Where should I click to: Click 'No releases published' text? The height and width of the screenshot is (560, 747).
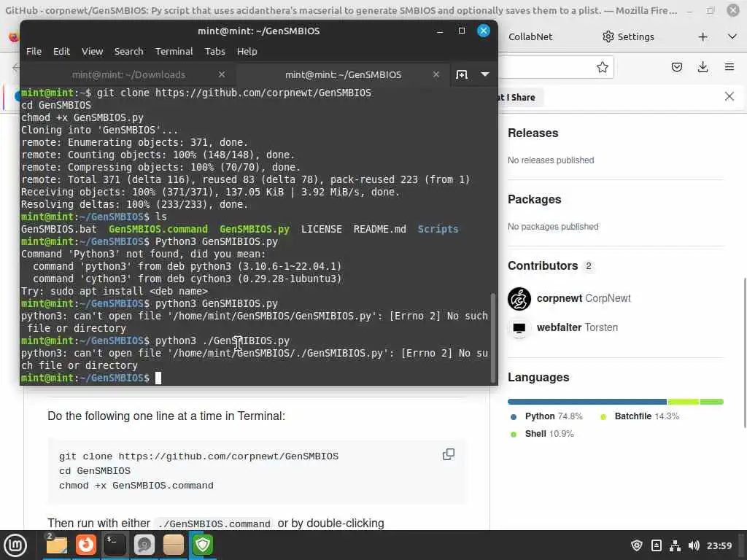(551, 160)
